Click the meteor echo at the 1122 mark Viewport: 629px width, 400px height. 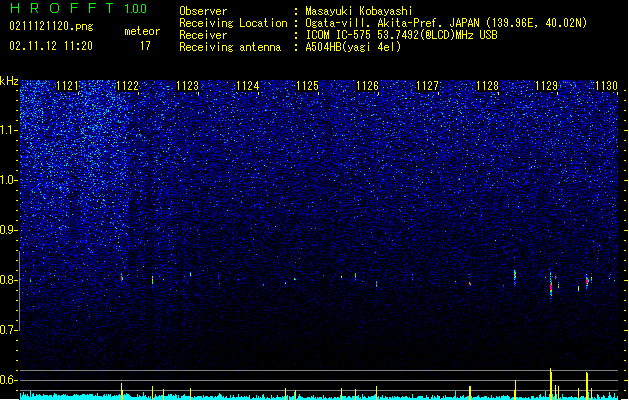tap(122, 278)
